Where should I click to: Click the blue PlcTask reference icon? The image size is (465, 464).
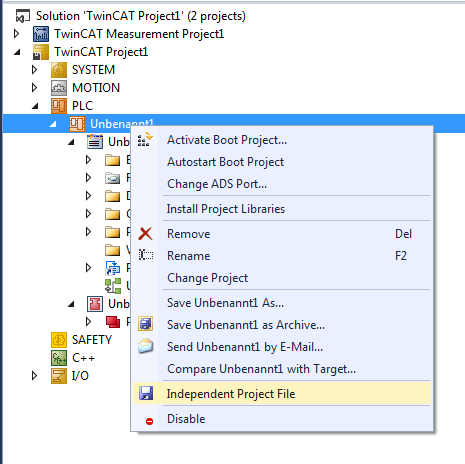[x=113, y=268]
